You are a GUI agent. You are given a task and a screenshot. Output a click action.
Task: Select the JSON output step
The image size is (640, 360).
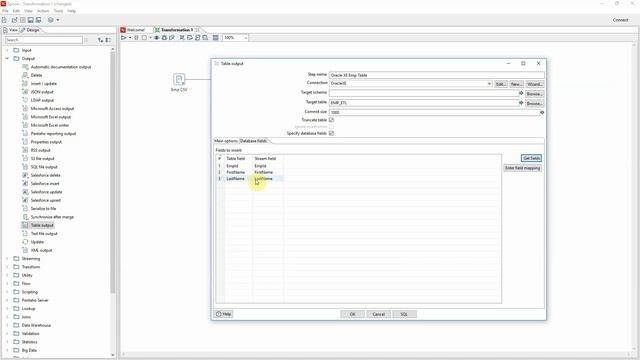pyautogui.click(x=42, y=92)
